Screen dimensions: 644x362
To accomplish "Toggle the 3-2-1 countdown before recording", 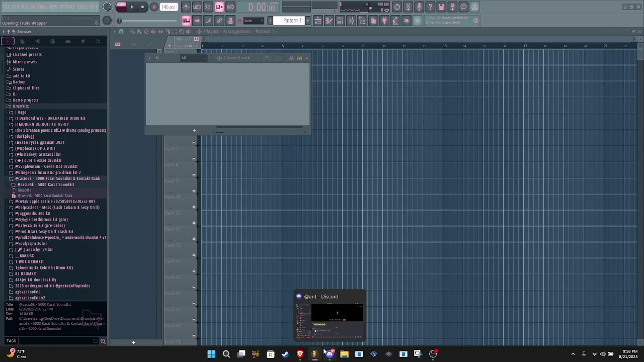I will (x=208, y=7).
